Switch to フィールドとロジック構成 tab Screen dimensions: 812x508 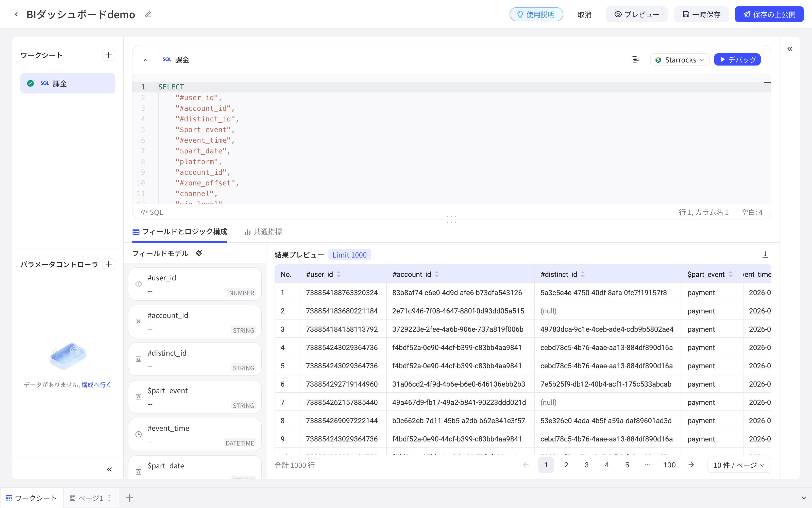[x=180, y=232]
